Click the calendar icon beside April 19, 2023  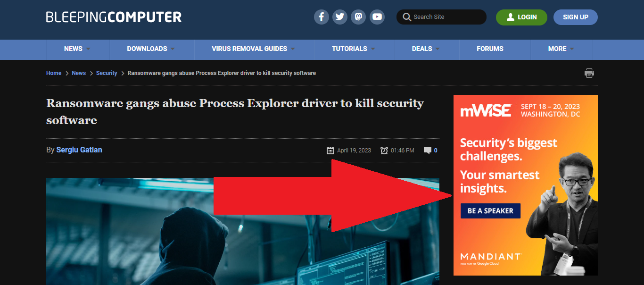pyautogui.click(x=330, y=151)
